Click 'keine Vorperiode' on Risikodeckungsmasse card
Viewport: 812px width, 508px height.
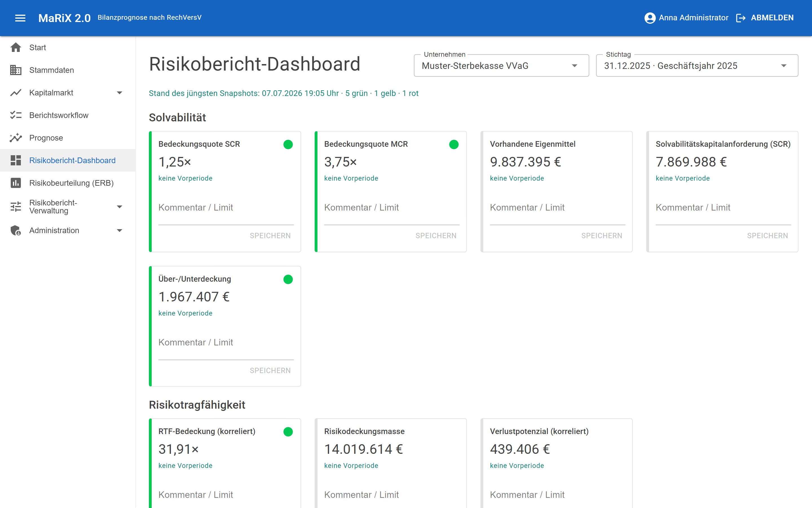[x=351, y=465]
